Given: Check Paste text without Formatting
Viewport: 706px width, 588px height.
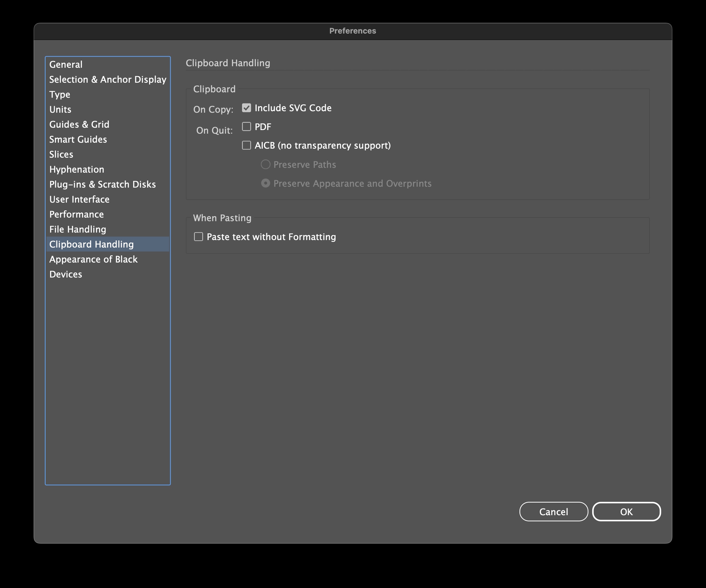Looking at the screenshot, I should coord(198,237).
